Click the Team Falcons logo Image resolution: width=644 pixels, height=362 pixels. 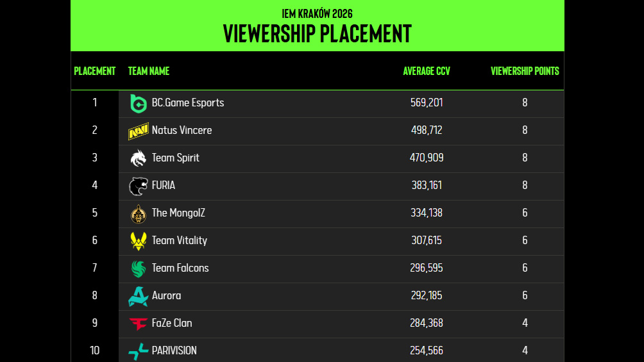point(138,268)
